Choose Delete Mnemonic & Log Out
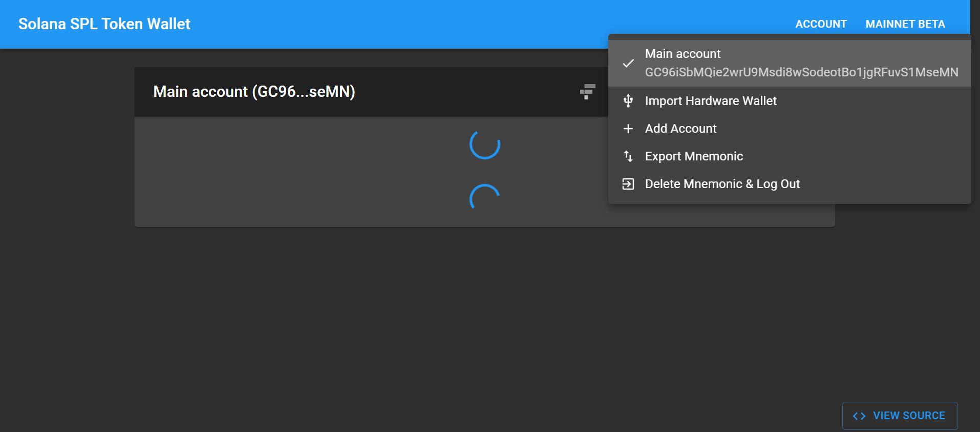Image resolution: width=980 pixels, height=432 pixels. [x=790, y=184]
